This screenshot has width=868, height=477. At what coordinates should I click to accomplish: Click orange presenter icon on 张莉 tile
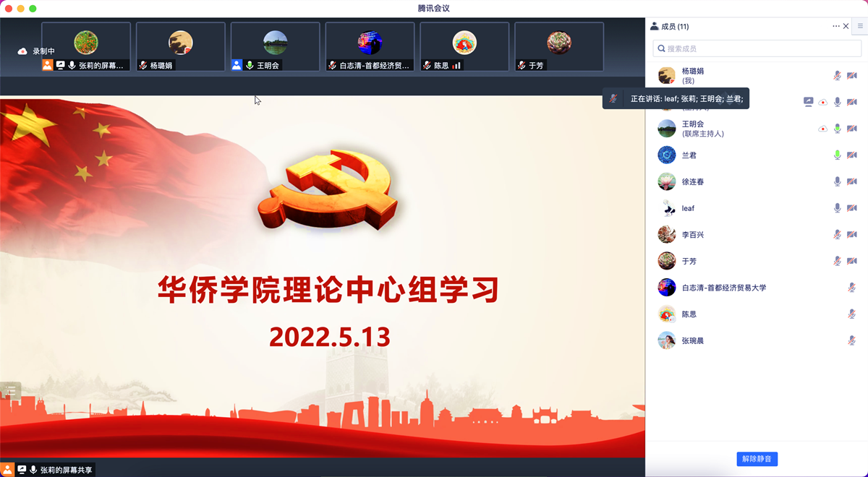point(47,65)
